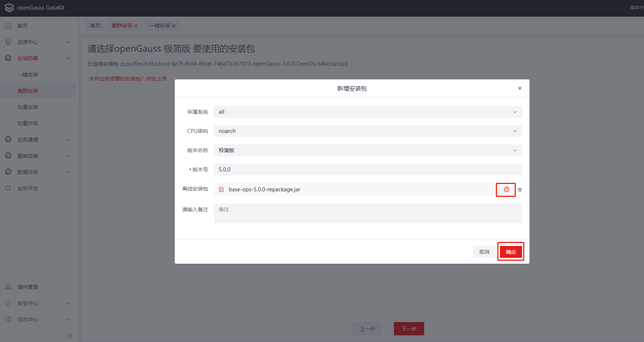Open the 所属系统 dropdown
The height and width of the screenshot is (342, 644).
pos(368,112)
